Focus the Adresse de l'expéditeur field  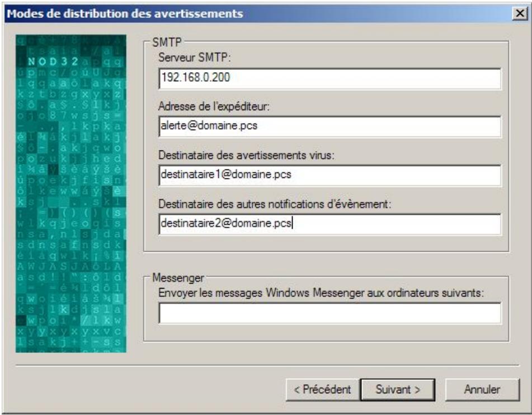click(330, 126)
